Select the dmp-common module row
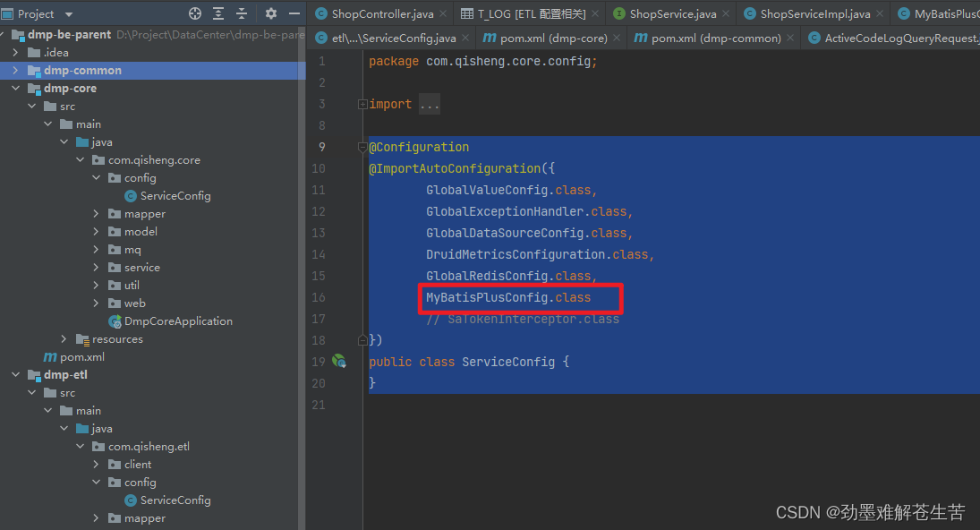 point(152,71)
